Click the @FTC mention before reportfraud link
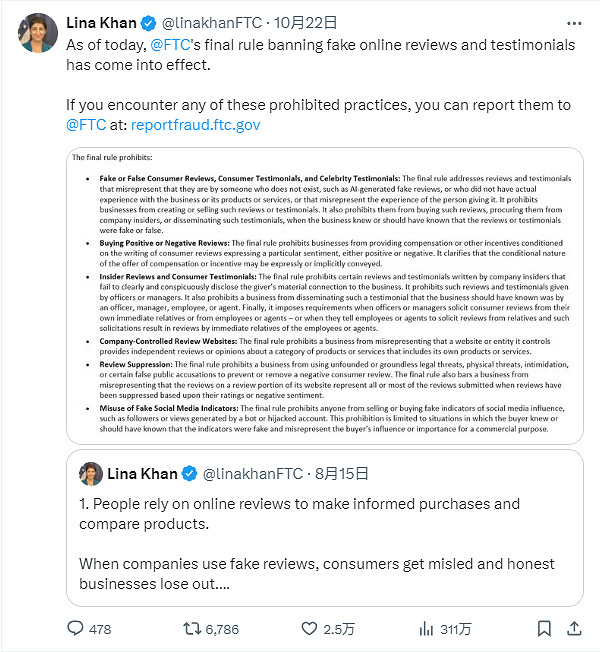This screenshot has height=652, width=600. [86, 125]
